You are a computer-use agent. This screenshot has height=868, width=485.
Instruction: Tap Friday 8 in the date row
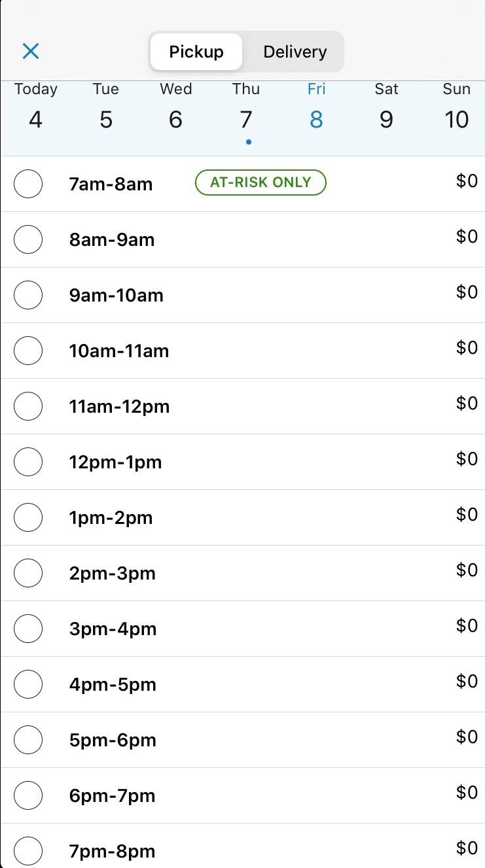[x=316, y=108]
